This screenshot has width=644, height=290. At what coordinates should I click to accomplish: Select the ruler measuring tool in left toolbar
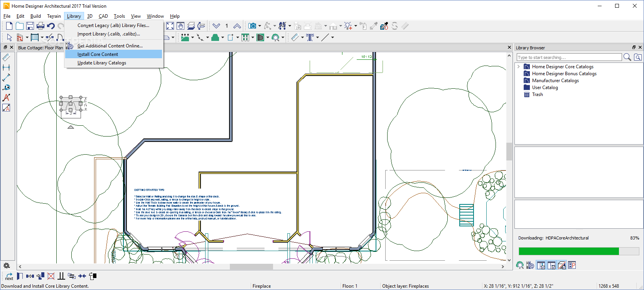(6, 57)
